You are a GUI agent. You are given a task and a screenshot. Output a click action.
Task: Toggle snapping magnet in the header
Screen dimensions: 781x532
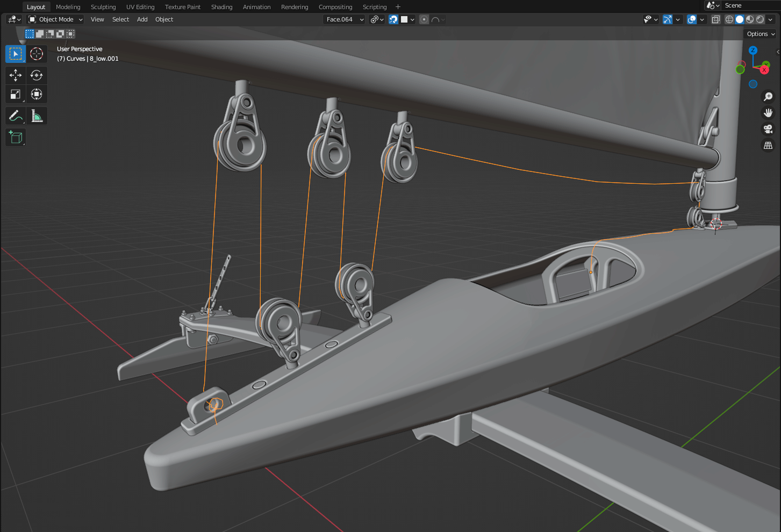tap(393, 19)
